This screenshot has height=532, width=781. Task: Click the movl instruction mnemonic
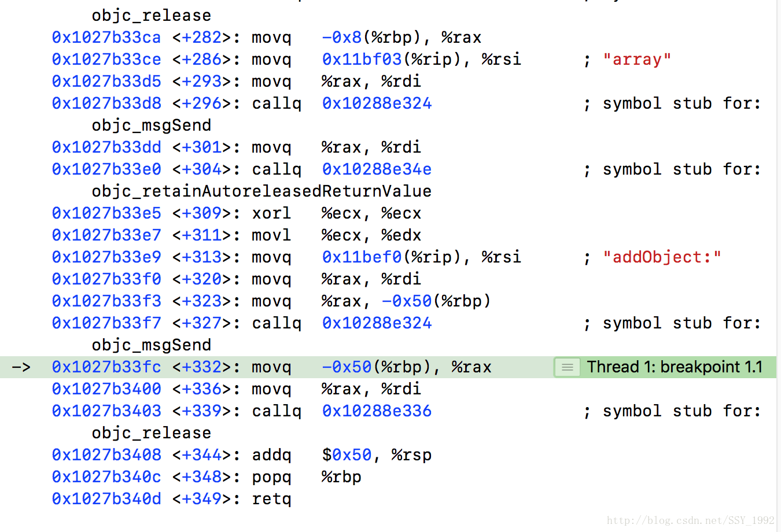click(272, 235)
